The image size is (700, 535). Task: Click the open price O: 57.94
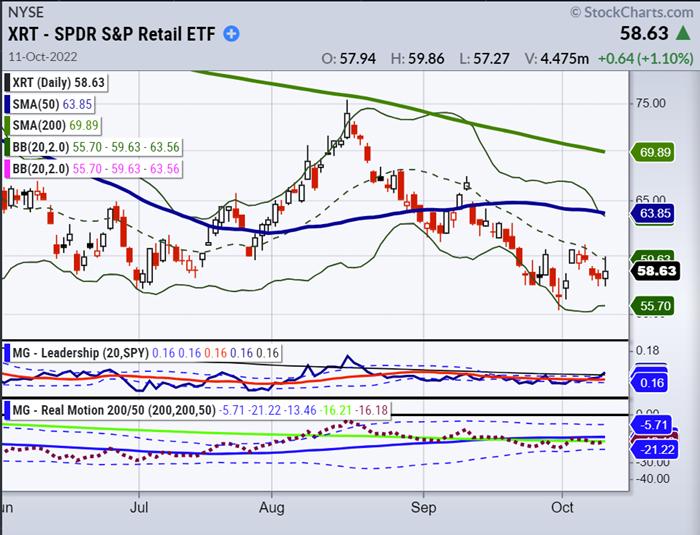point(349,58)
